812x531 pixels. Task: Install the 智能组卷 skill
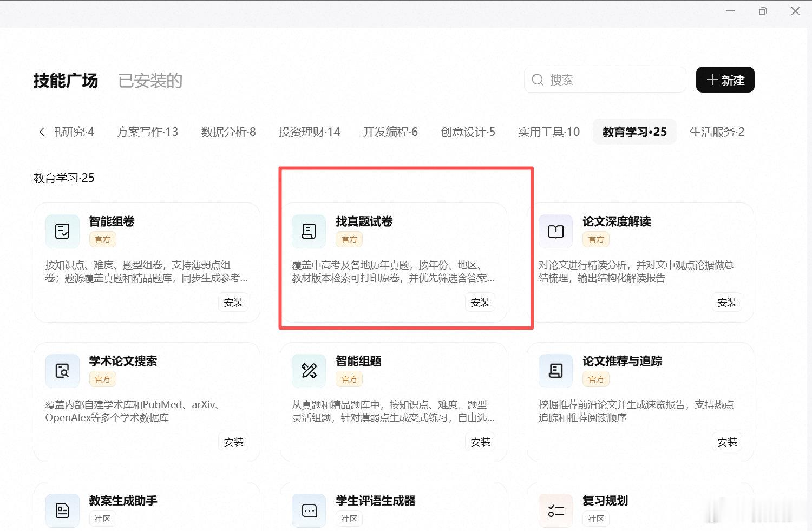[x=233, y=303]
